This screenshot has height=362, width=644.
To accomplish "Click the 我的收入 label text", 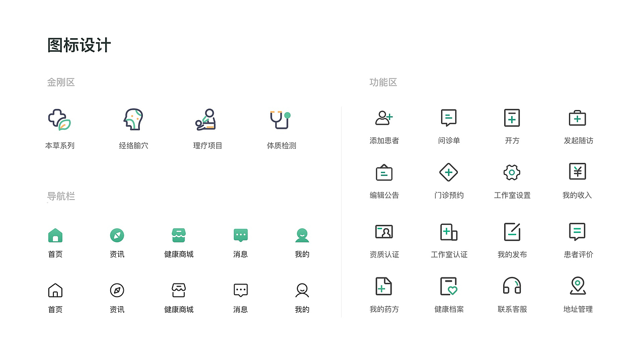I will tap(577, 195).
